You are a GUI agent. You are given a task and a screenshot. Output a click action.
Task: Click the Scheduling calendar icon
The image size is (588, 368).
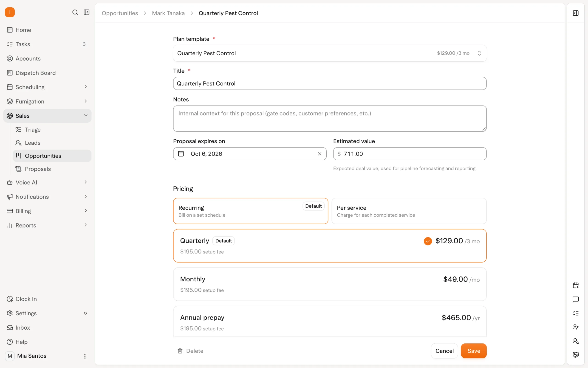[x=10, y=87]
